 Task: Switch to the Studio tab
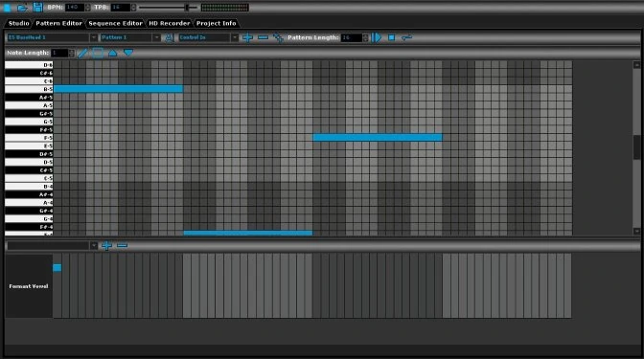(18, 23)
